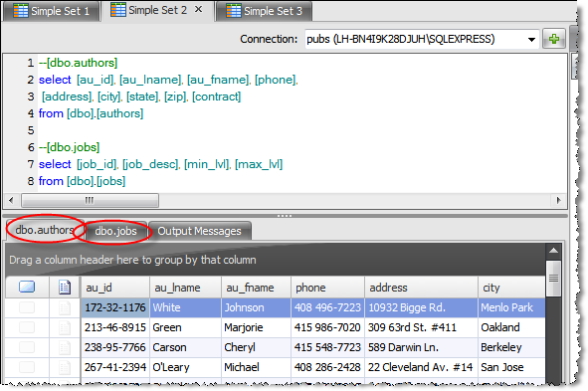
Task: Click the select-all header box in results grid
Action: (27, 288)
